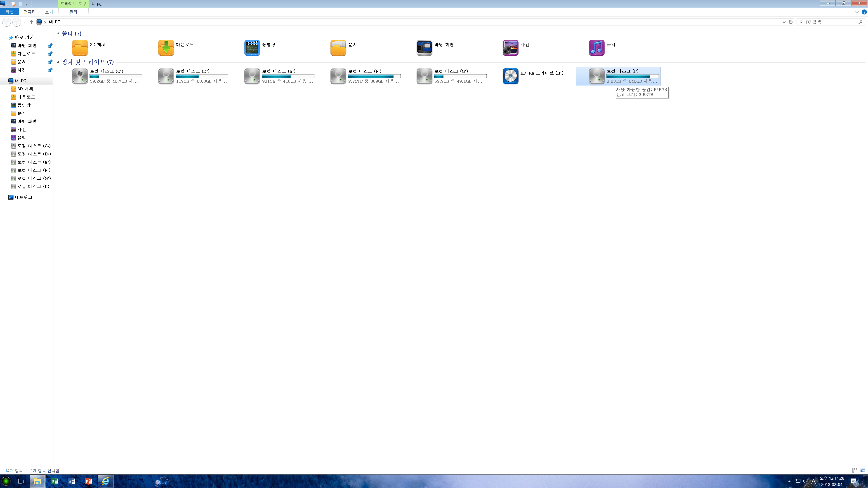Image resolution: width=868 pixels, height=488 pixels.
Task: Click the 드라이브 도구 contextual tab
Action: [x=73, y=4]
